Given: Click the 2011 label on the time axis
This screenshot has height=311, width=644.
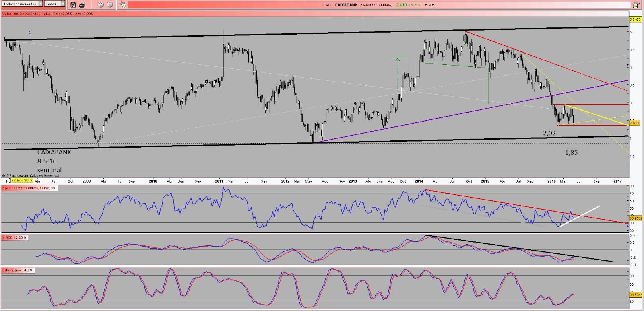Looking at the screenshot, I should point(219,181).
